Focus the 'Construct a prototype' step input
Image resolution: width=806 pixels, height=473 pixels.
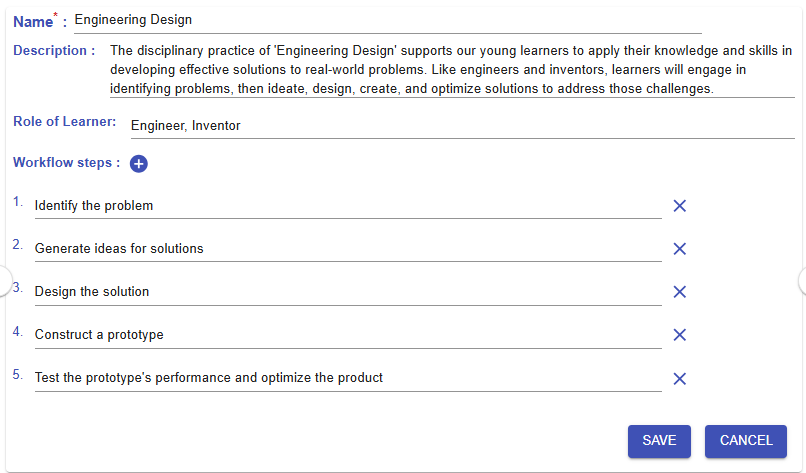[x=347, y=335]
